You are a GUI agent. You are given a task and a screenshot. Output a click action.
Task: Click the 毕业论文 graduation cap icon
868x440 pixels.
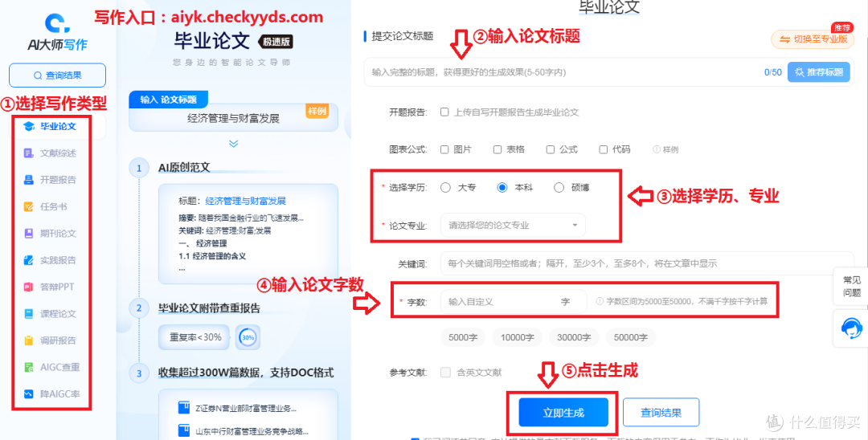pyautogui.click(x=29, y=127)
